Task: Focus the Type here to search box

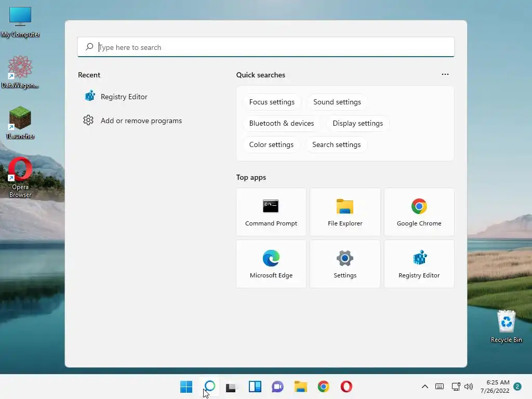Action: coord(265,47)
